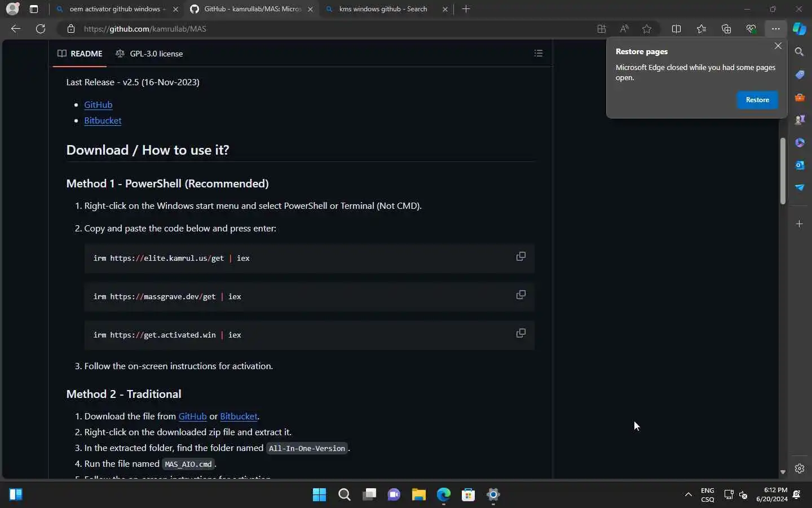The width and height of the screenshot is (812, 508).
Task: Open the notification bell in the system tray
Action: click(797, 494)
